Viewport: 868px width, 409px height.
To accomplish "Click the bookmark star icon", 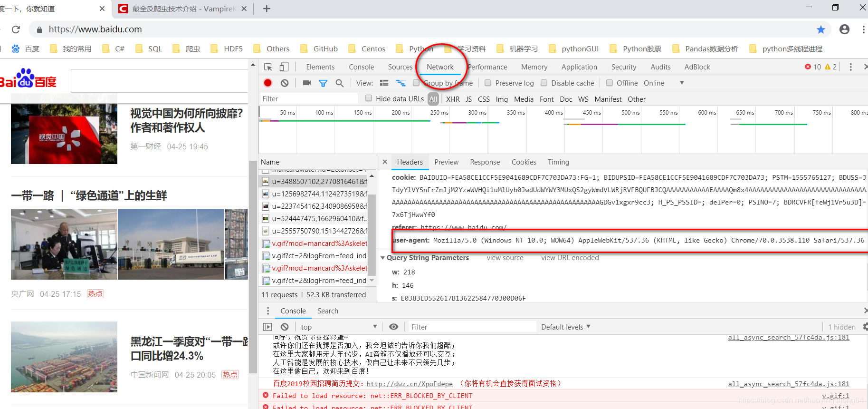I will click(821, 29).
